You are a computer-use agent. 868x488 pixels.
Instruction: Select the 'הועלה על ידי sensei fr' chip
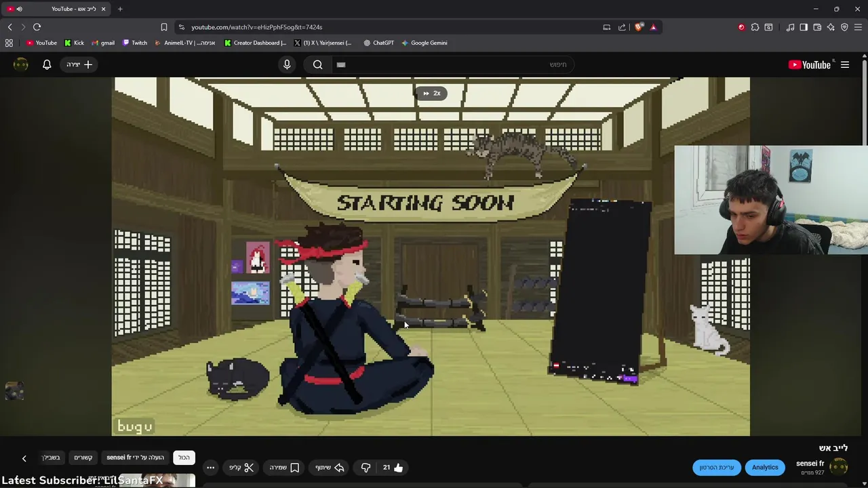[x=135, y=457]
